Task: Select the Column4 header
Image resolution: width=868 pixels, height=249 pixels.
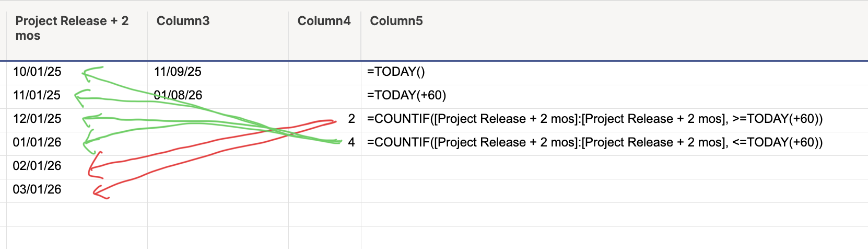Action: pos(324,21)
